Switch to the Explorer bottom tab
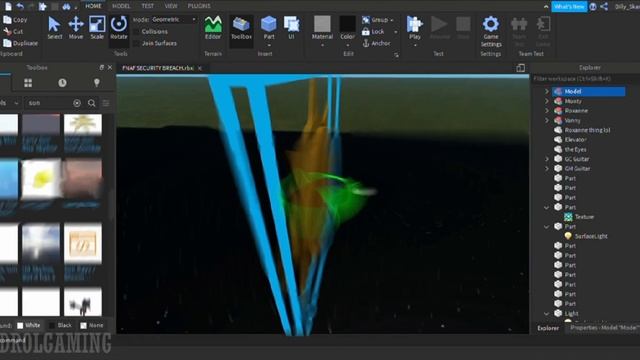Screen dimensions: 640x360 coord(548,328)
